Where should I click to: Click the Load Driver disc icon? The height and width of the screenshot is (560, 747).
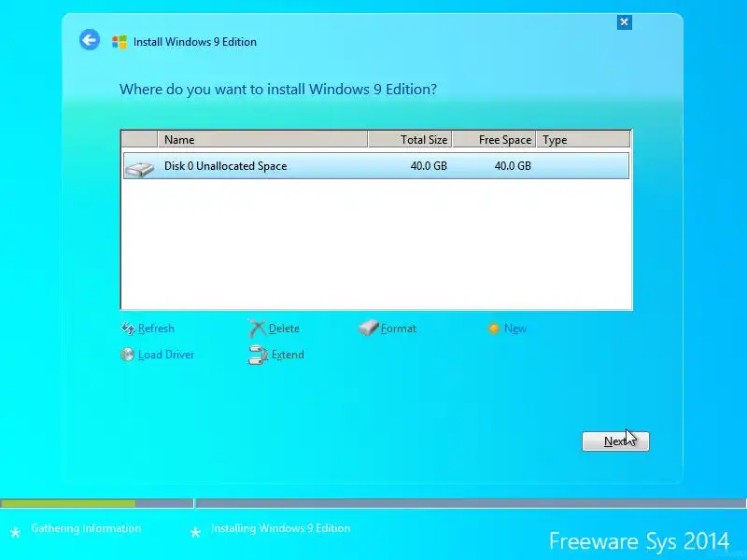point(127,355)
